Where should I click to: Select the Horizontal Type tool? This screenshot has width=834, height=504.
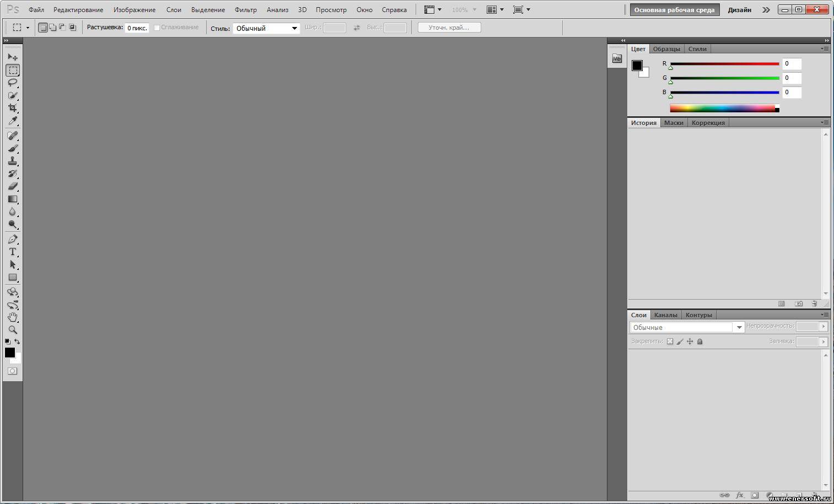(13, 252)
